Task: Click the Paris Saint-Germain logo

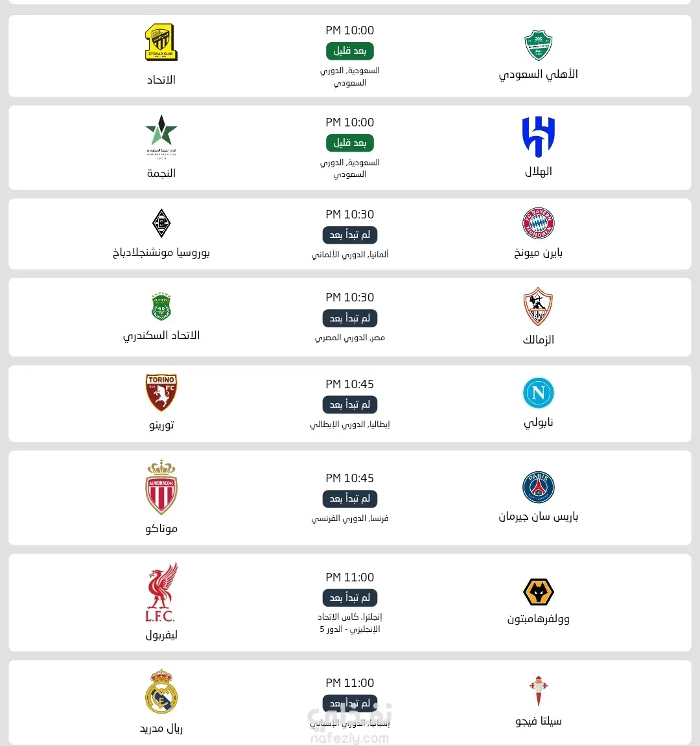Action: click(539, 487)
